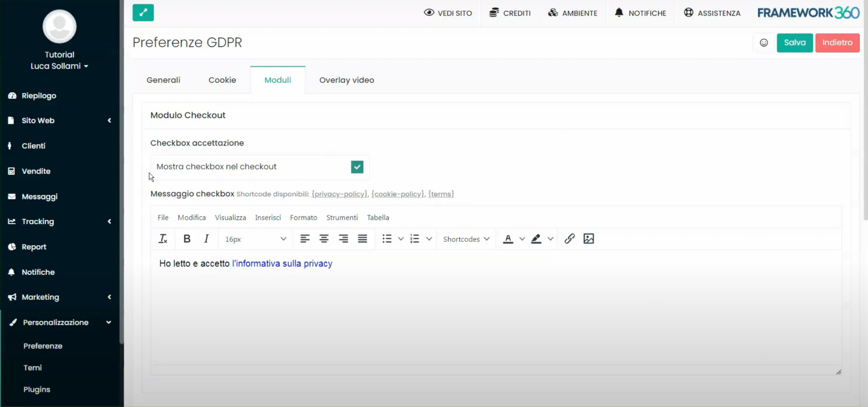Open the Formato menu in the editor
868x407 pixels.
[303, 218]
